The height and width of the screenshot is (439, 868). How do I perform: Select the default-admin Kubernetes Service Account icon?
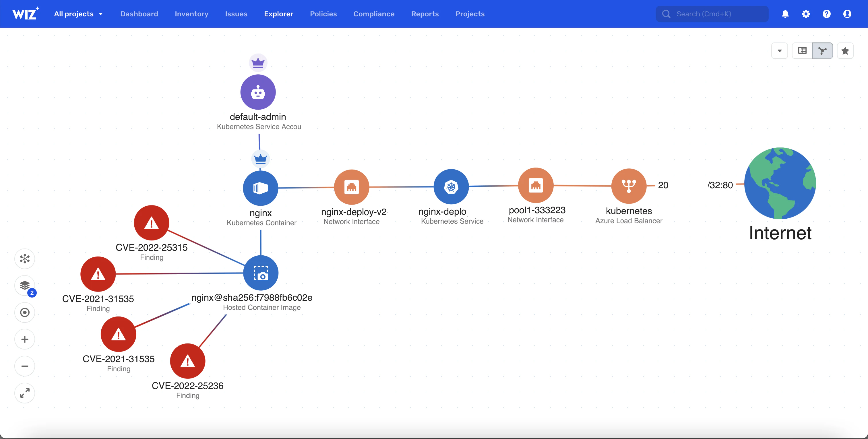pos(258,92)
